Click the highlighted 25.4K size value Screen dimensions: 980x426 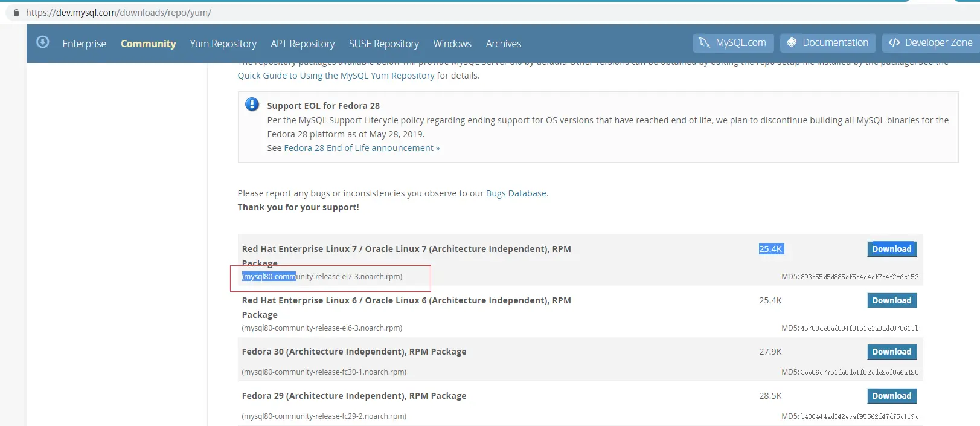click(771, 249)
